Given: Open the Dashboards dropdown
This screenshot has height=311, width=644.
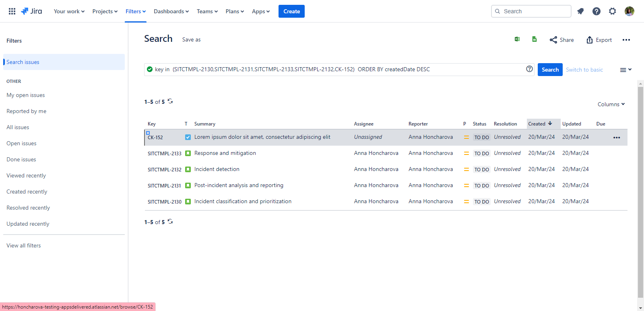Looking at the screenshot, I should pos(171,11).
